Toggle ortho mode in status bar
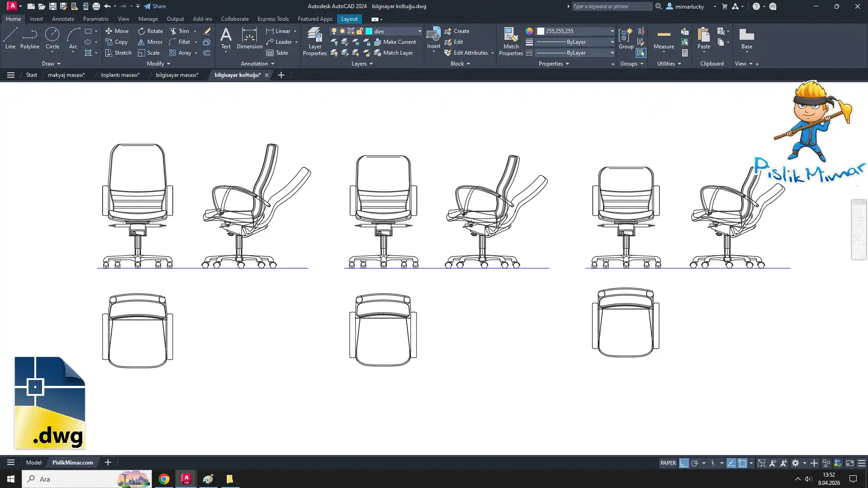This screenshot has height=488, width=868. [x=684, y=463]
